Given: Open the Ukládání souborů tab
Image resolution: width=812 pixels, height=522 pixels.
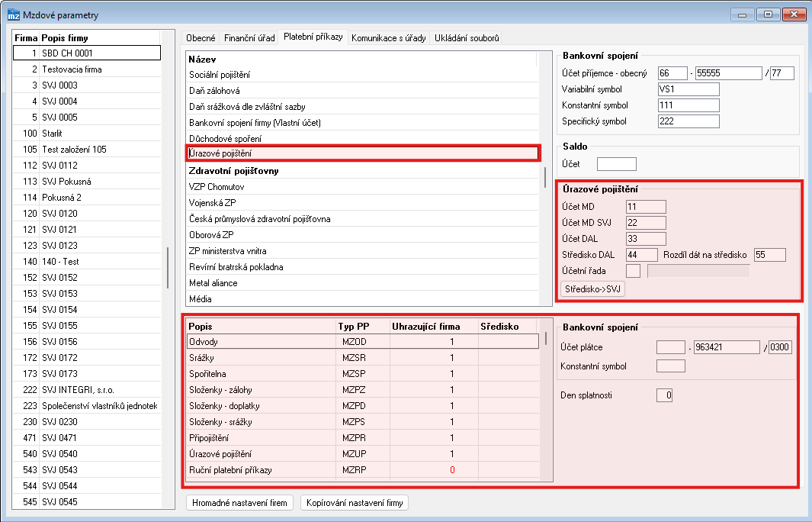Looking at the screenshot, I should 466,37.
